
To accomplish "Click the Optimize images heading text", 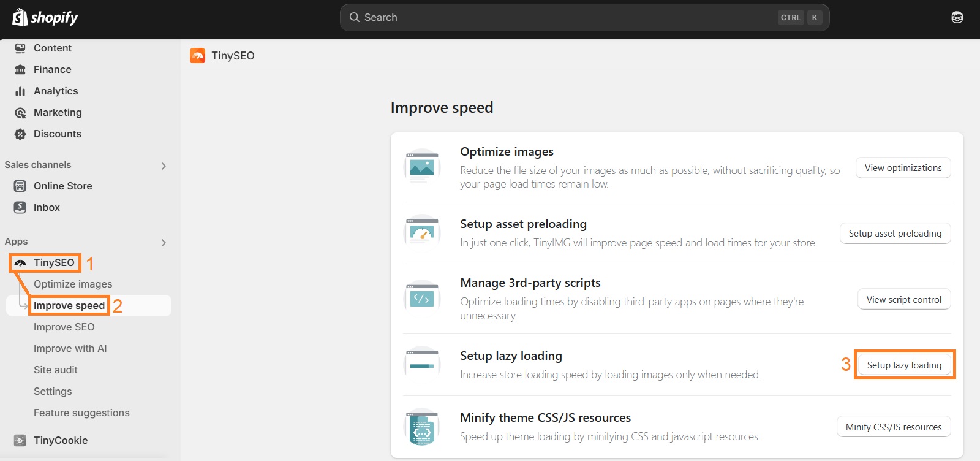I will pyautogui.click(x=507, y=151).
